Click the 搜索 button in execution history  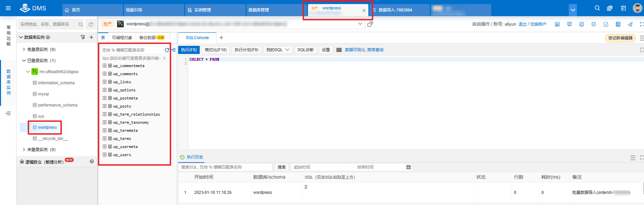coord(282,167)
